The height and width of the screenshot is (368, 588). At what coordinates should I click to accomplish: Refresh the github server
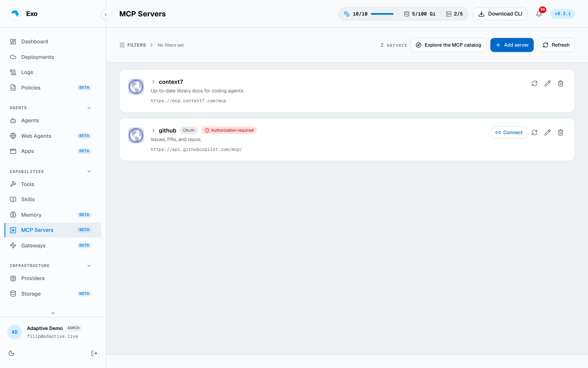click(534, 132)
